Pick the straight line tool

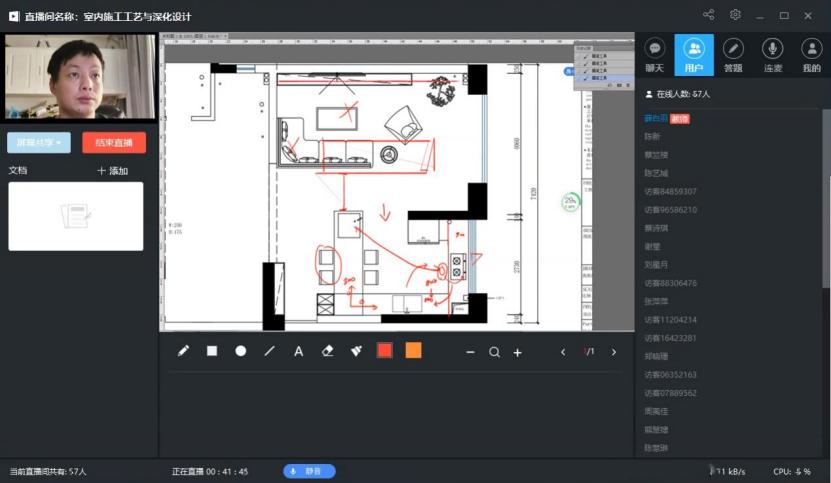pyautogui.click(x=269, y=351)
